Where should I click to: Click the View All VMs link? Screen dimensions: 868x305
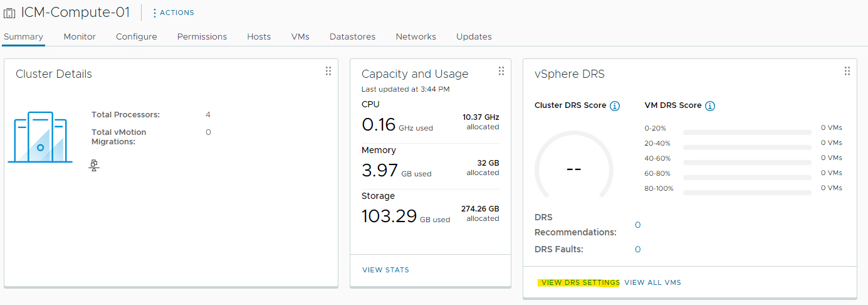tap(652, 282)
